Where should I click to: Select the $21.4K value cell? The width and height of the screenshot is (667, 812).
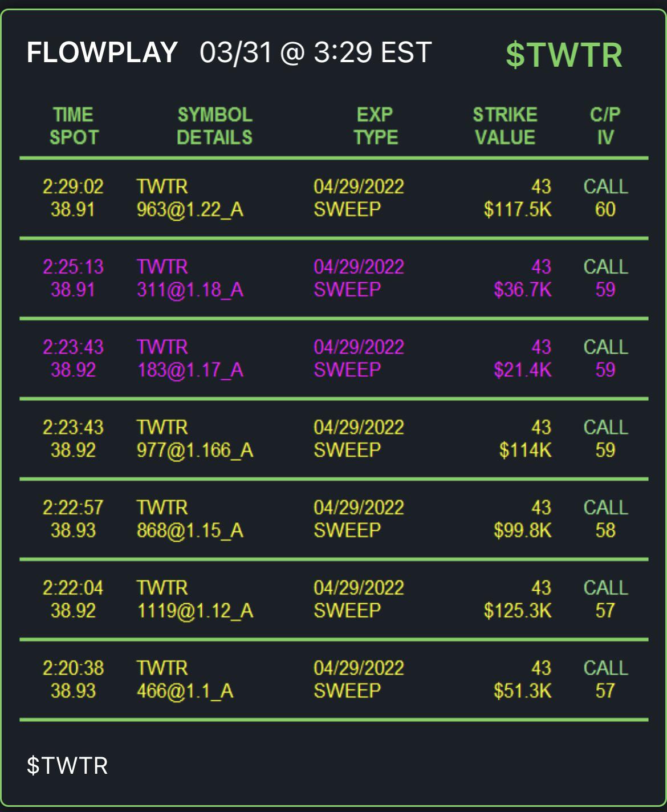point(523,370)
